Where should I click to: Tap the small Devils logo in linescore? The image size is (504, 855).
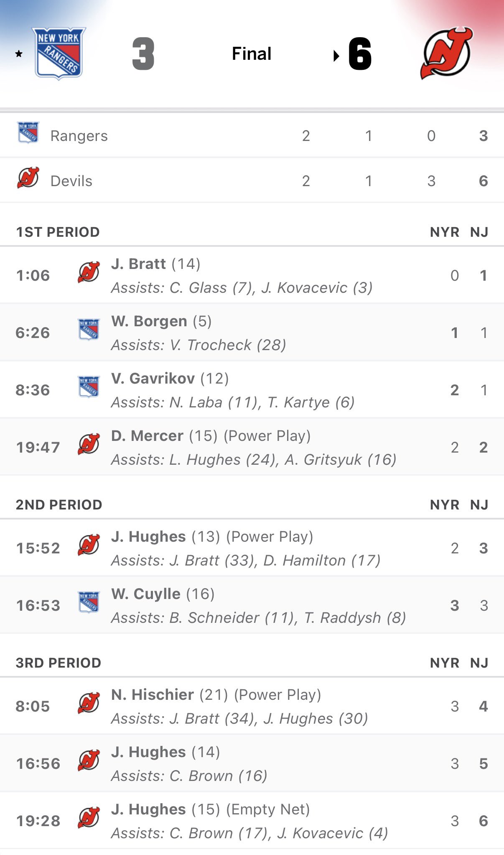pos(28,178)
